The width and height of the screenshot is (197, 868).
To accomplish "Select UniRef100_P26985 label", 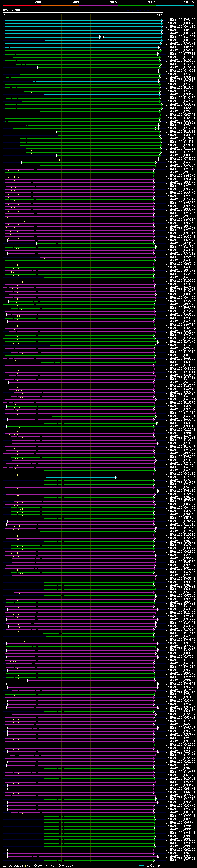I will click(180, 111).
